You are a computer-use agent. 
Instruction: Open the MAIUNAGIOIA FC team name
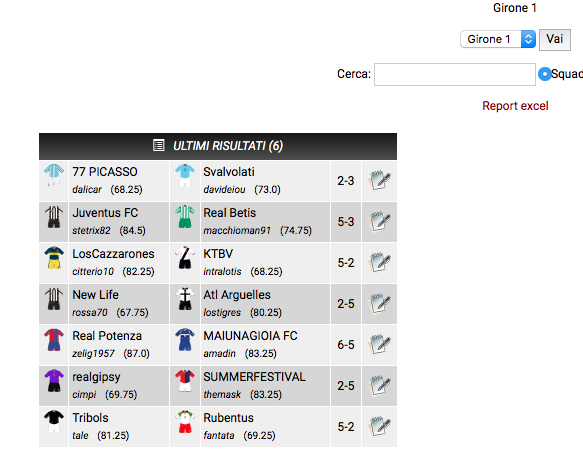pyautogui.click(x=250, y=336)
